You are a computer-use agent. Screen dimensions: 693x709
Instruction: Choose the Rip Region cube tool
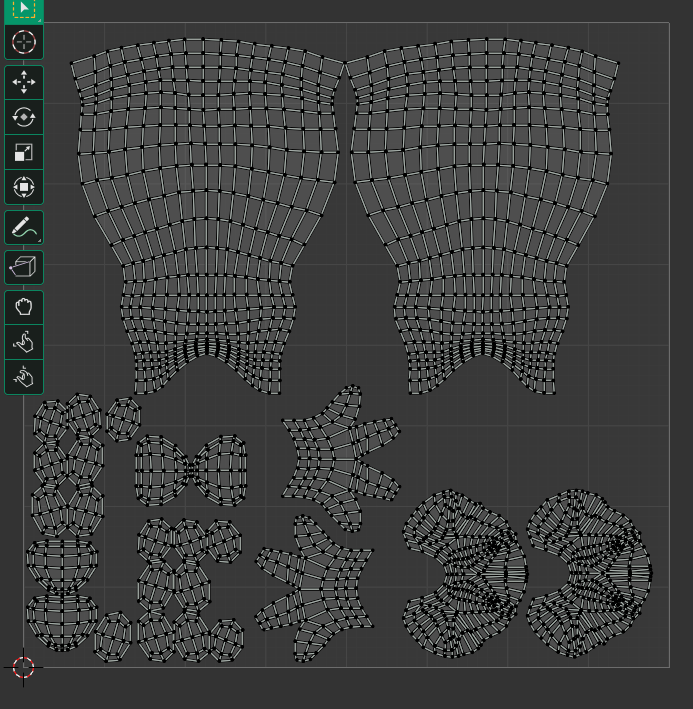point(24,267)
